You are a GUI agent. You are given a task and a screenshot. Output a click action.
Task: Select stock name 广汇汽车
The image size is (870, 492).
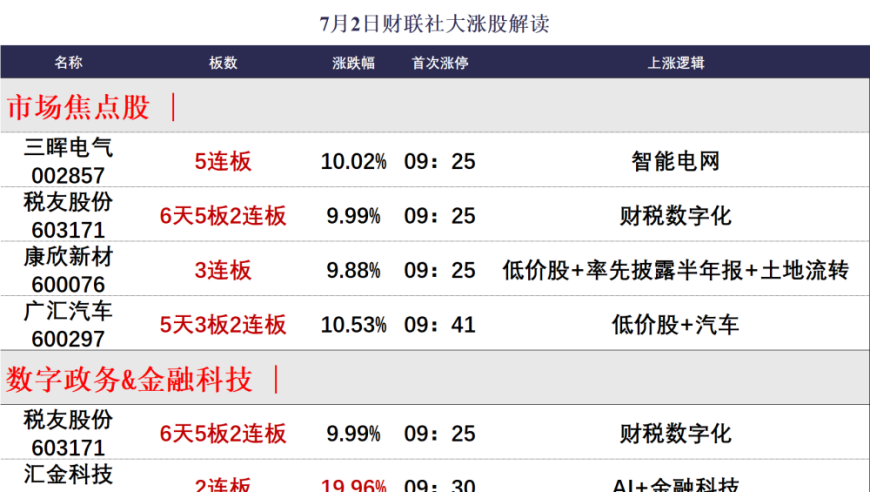click(x=68, y=311)
